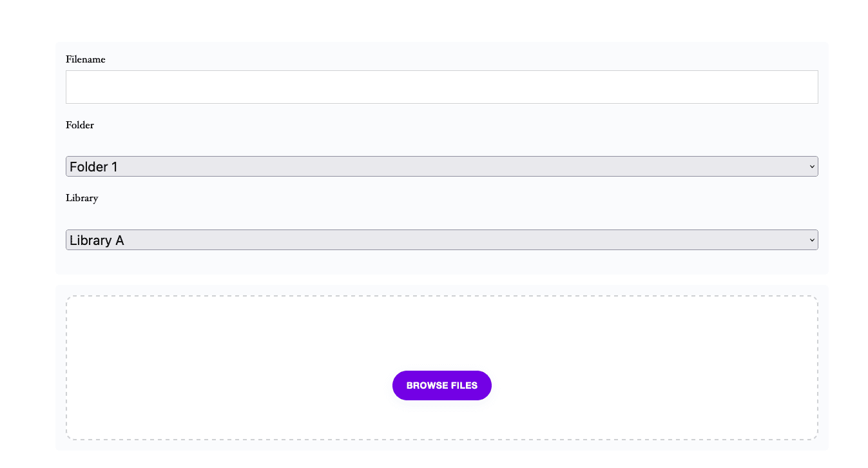Image resolution: width=868 pixels, height=468 pixels.
Task: Open the Folder 1 dropdown
Action: pyautogui.click(x=441, y=166)
